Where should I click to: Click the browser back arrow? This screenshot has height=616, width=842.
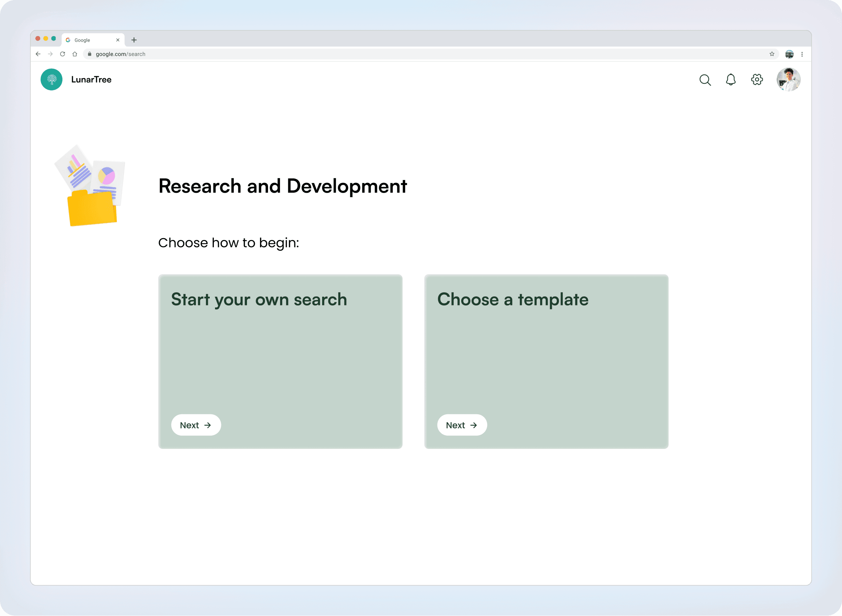(38, 54)
